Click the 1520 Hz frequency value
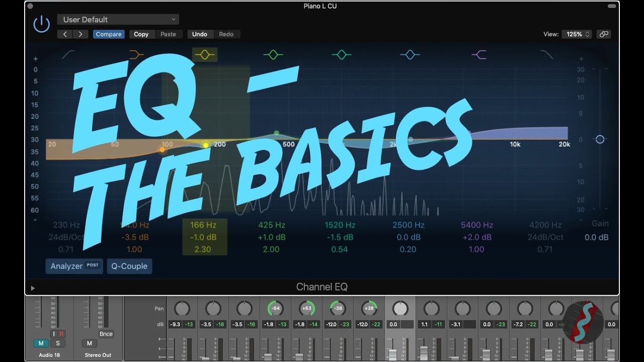The height and width of the screenshot is (362, 644). click(340, 225)
